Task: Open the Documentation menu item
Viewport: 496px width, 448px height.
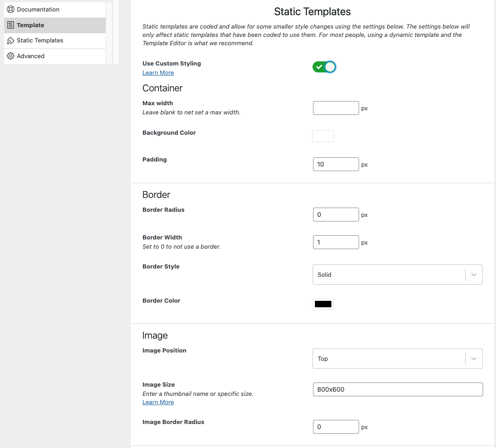Action: (38, 9)
